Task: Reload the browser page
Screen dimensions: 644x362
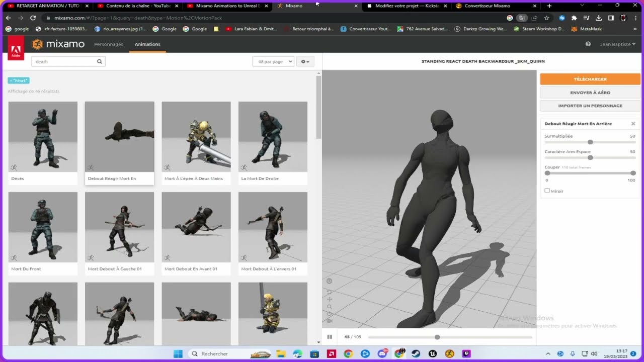Action: point(33,18)
